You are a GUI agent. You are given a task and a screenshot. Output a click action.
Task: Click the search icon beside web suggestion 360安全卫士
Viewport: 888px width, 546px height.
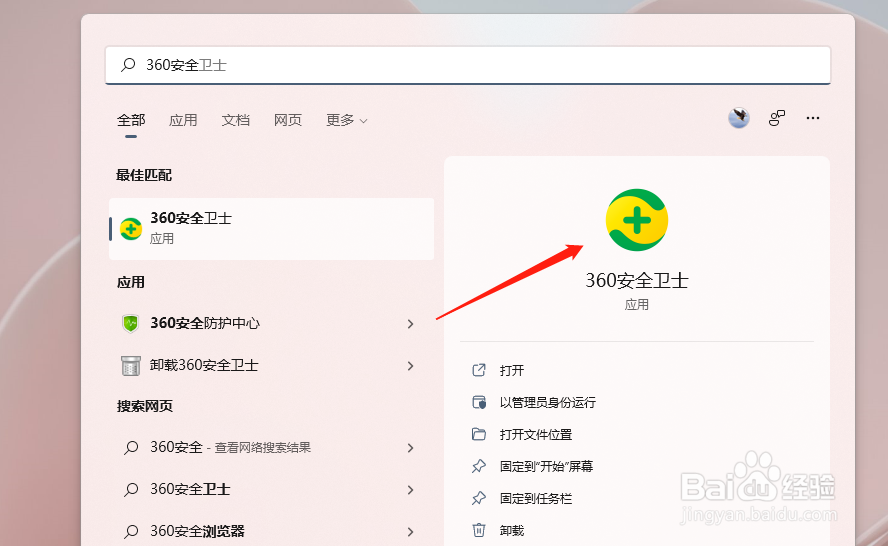[131, 489]
